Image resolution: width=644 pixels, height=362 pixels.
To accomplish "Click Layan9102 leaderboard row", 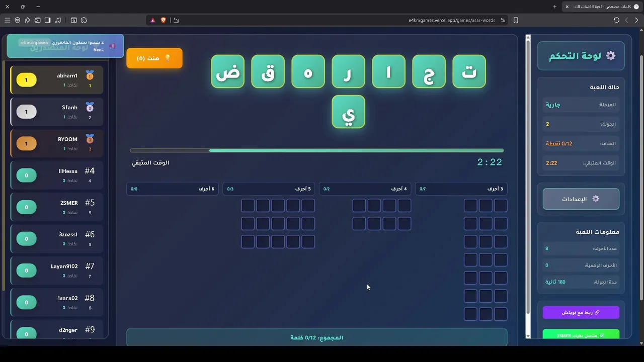I will click(x=56, y=270).
